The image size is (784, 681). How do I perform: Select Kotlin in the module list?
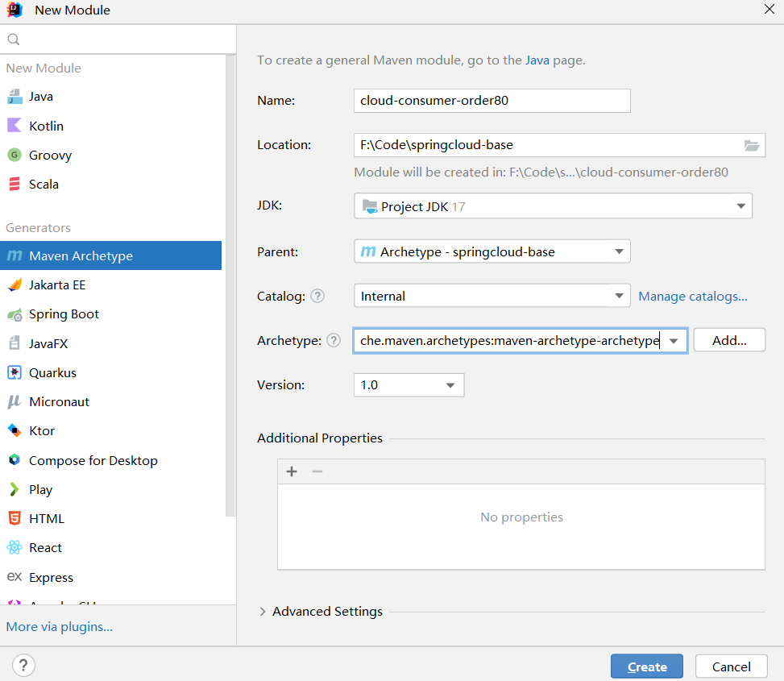click(111, 126)
